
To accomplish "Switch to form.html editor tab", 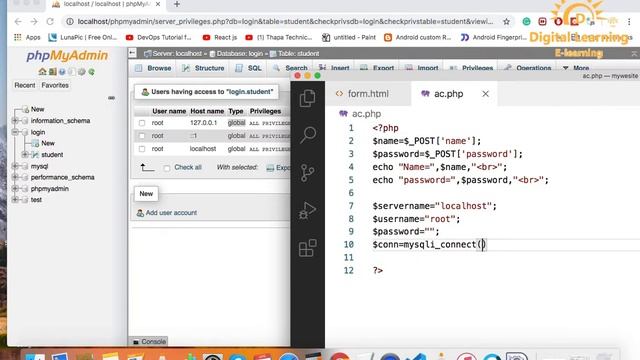I will point(362,93).
